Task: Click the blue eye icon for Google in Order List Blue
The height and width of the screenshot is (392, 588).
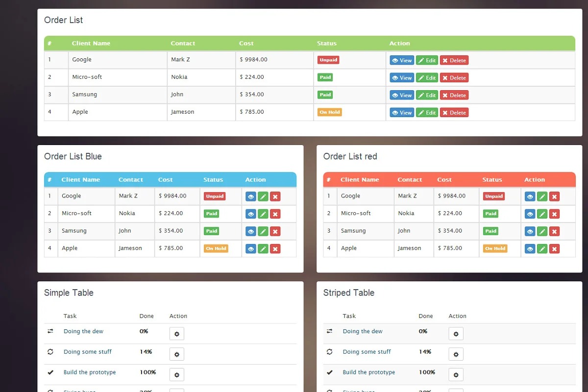Action: coord(251,196)
